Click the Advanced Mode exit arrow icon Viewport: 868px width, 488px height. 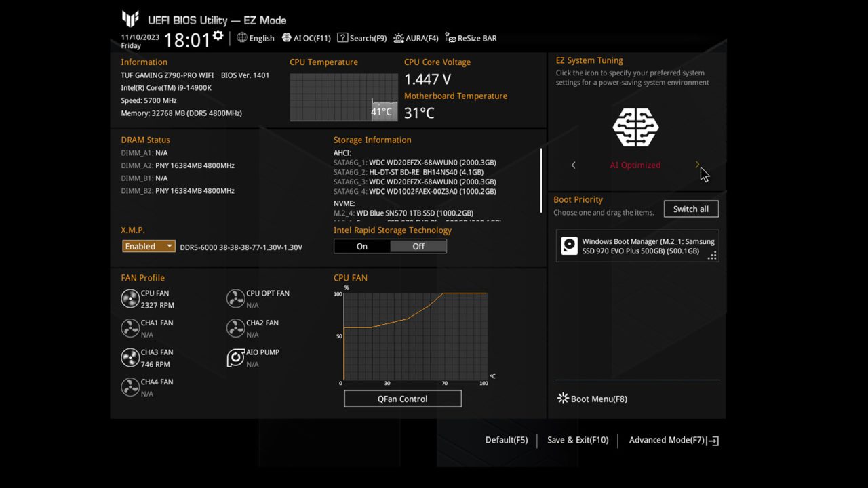[x=713, y=441]
